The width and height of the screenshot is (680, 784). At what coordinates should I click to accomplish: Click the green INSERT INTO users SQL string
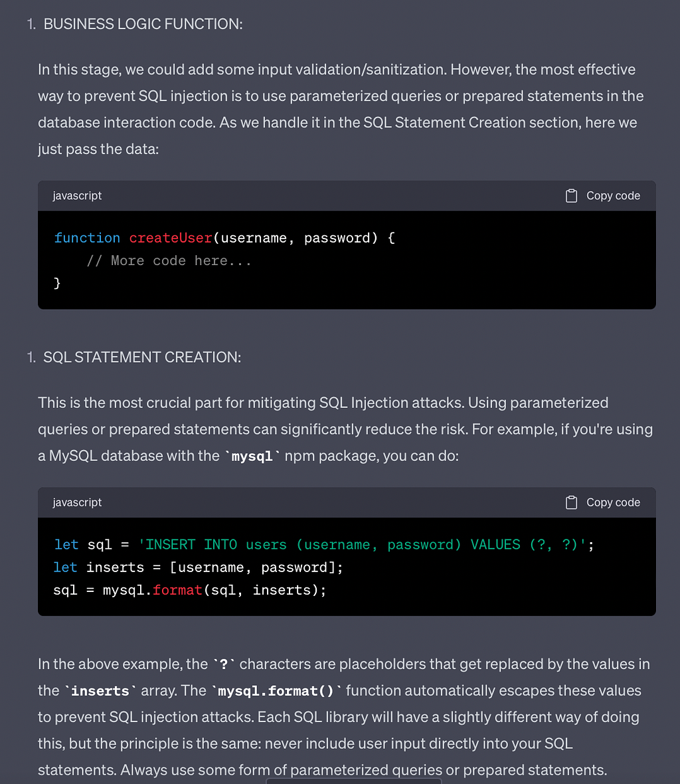point(362,545)
